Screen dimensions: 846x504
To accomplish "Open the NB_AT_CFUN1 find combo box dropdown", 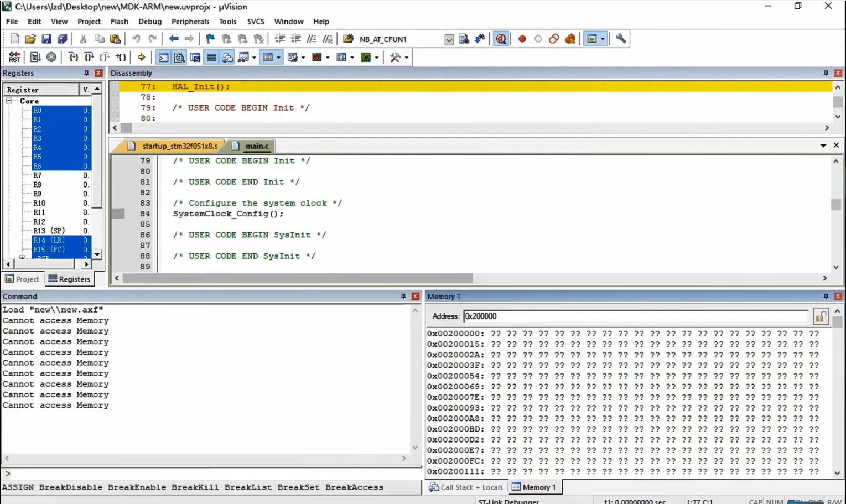I will click(x=449, y=40).
